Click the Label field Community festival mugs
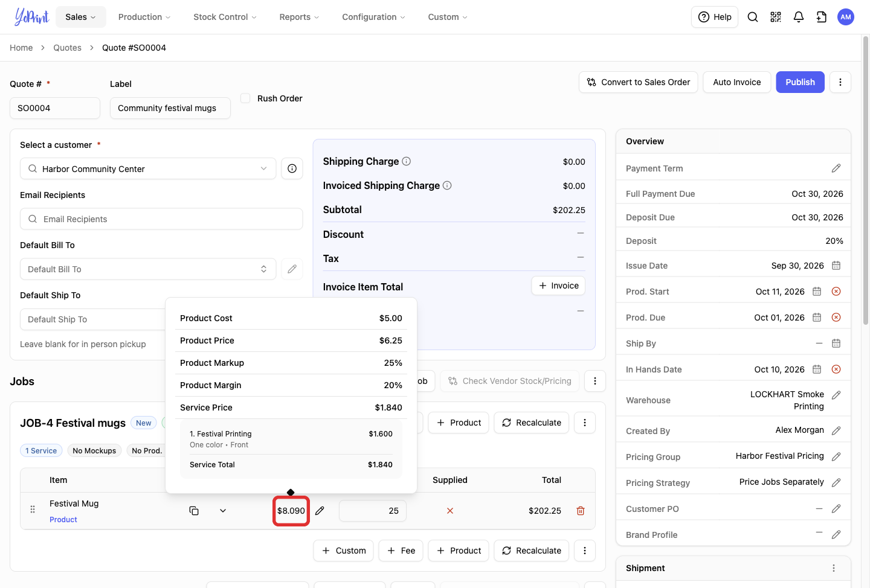Viewport: 870px width, 588px height. point(170,108)
